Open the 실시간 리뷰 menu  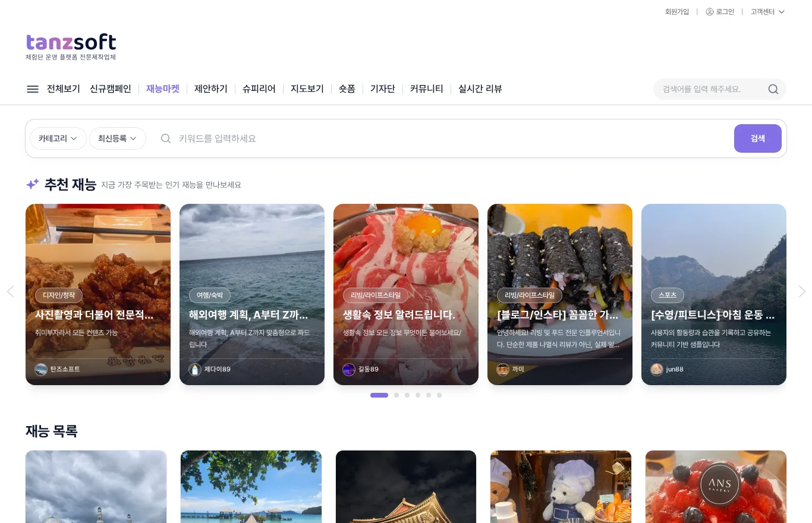(480, 89)
